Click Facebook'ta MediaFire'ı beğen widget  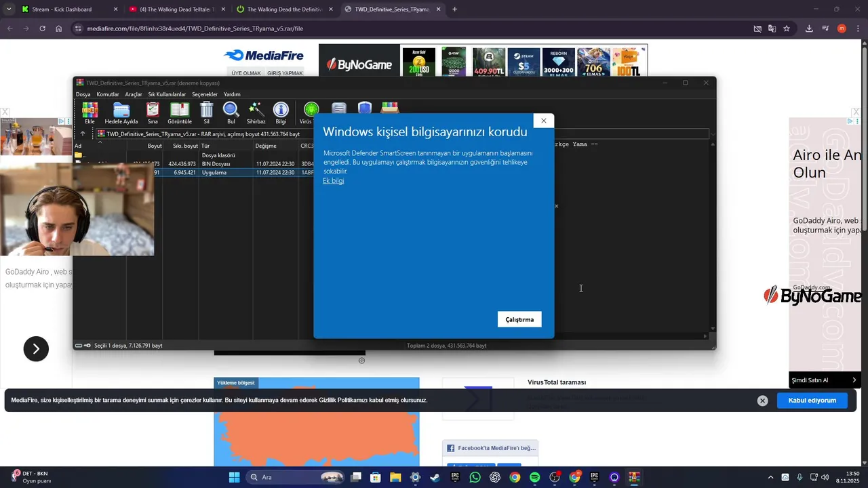[490, 448]
